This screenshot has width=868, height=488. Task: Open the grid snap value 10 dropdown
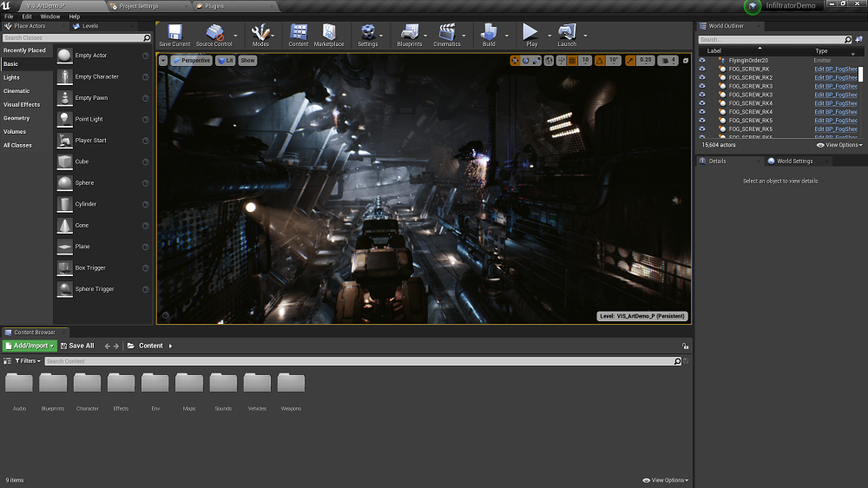coord(585,61)
